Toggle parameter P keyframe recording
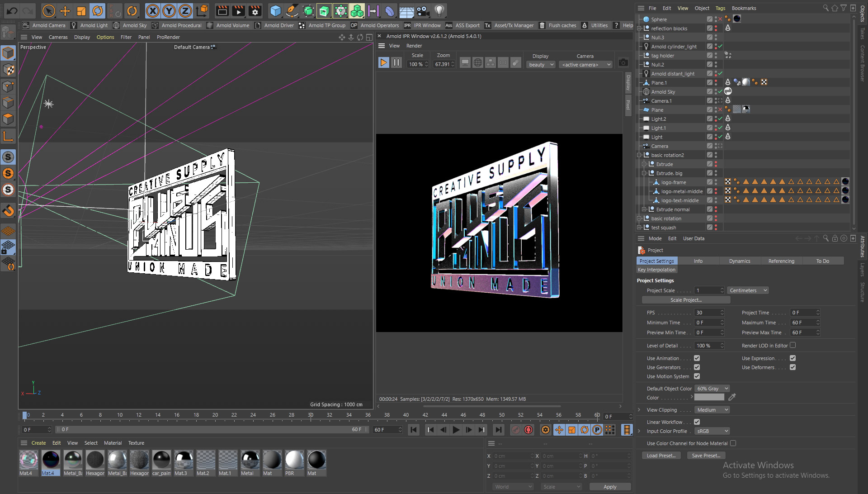868x494 pixels. coord(597,430)
